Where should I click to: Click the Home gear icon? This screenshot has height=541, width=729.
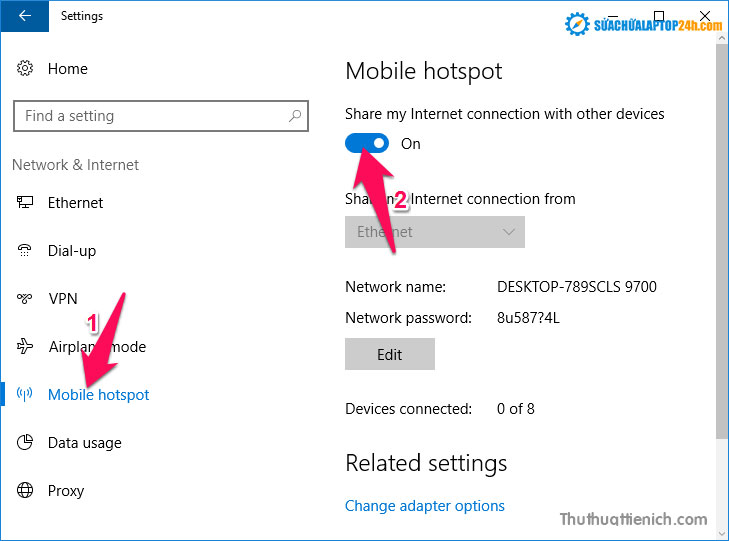(25, 69)
